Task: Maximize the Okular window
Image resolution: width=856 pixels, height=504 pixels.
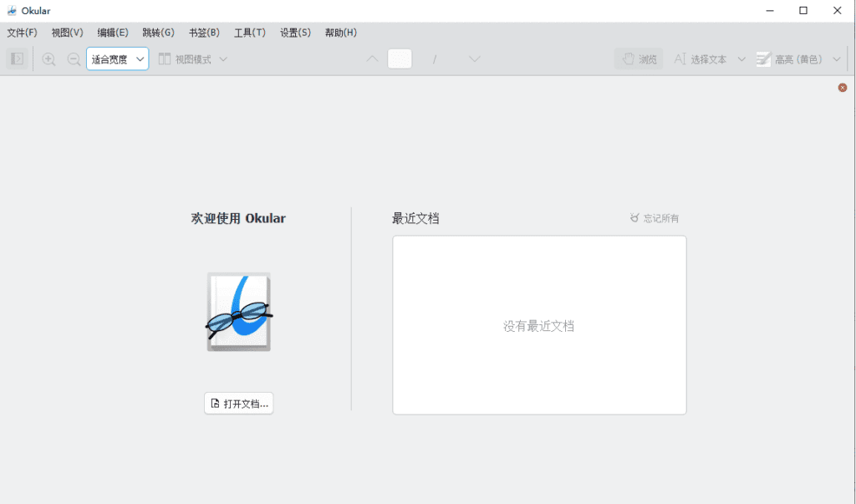Action: point(803,10)
